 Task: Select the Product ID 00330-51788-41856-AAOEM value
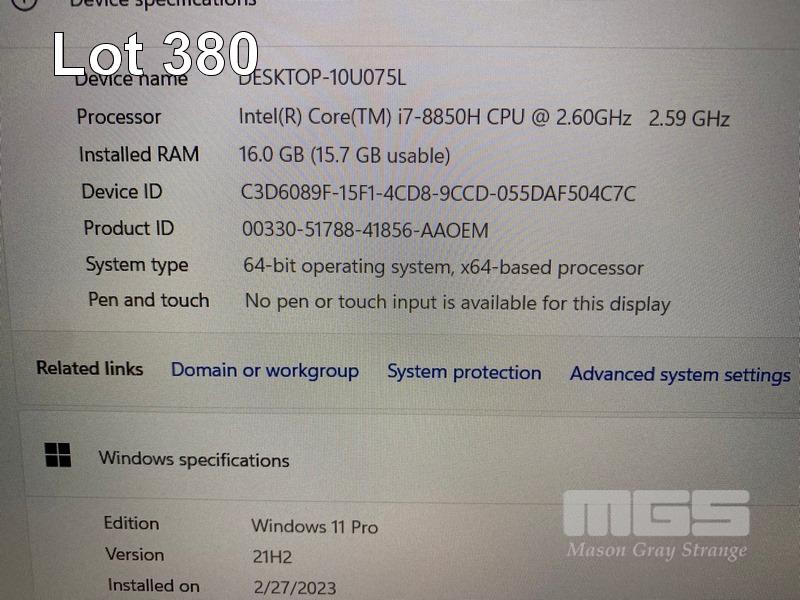tap(365, 230)
